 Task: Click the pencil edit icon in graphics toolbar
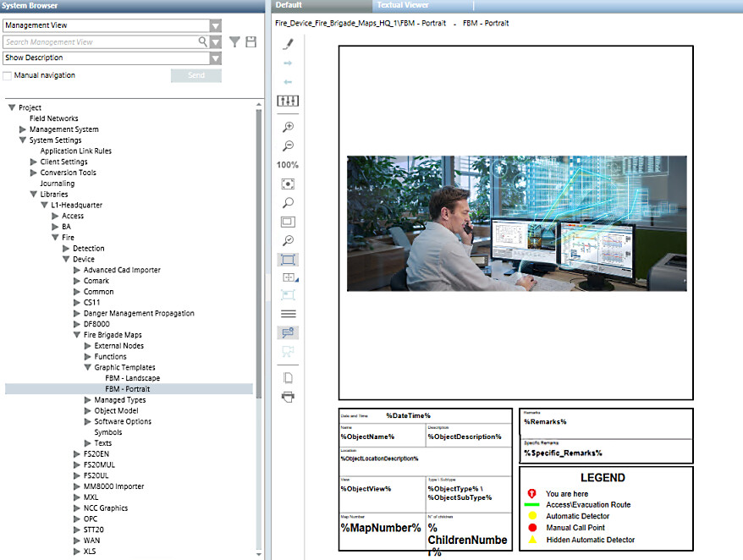[x=288, y=44]
